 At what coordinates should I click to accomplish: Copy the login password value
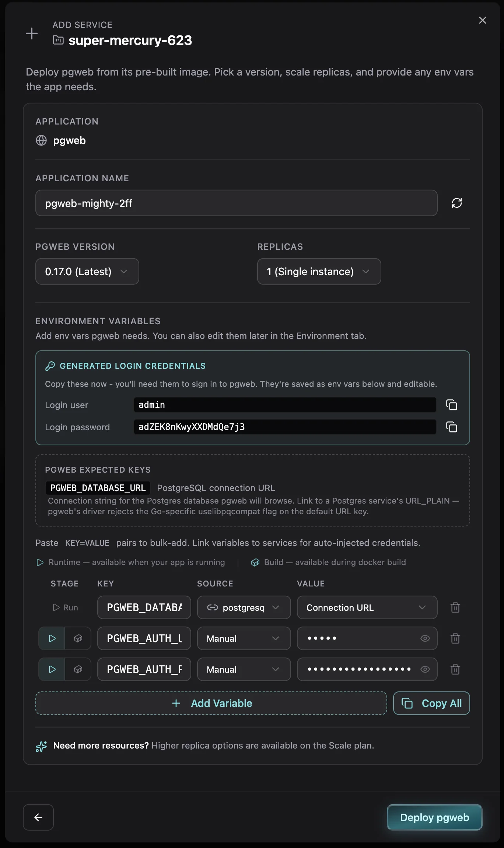451,427
